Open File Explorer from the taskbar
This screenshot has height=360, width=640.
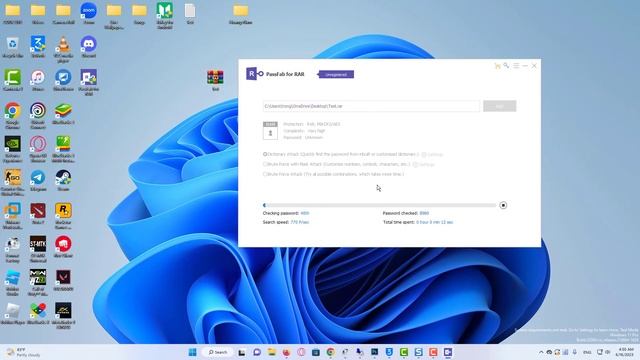click(x=272, y=352)
